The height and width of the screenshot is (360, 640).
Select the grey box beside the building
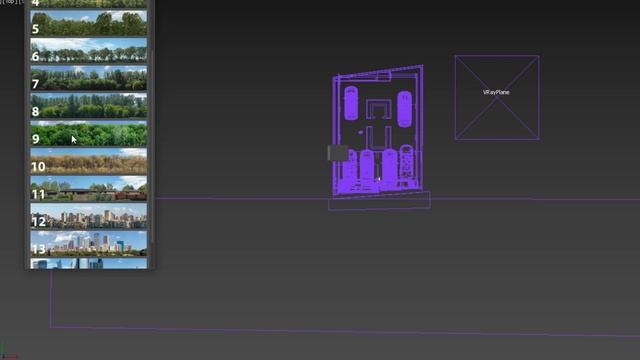[x=338, y=153]
